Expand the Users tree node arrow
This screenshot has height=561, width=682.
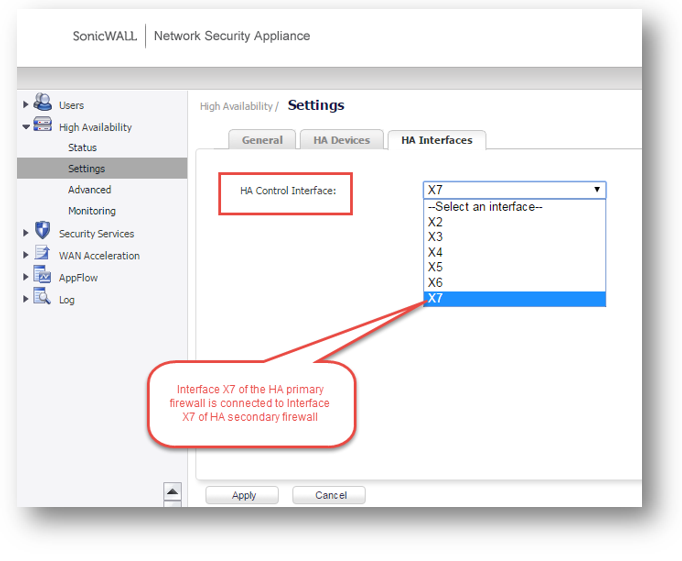(x=26, y=105)
